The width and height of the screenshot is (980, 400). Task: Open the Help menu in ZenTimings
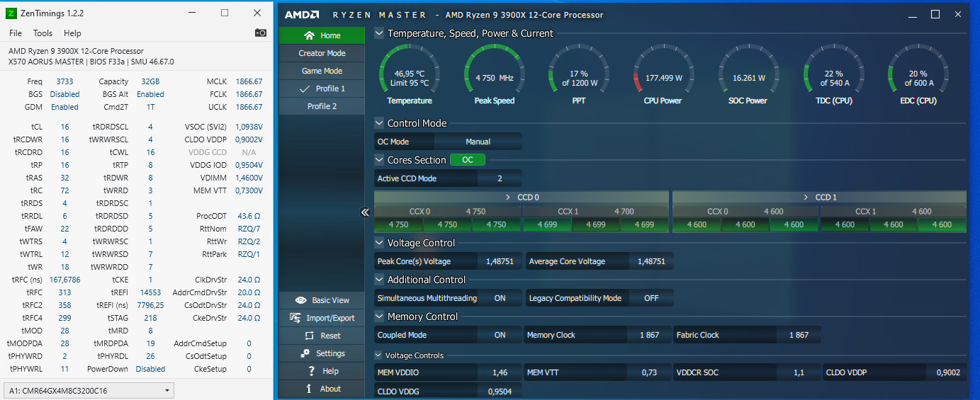[x=72, y=33]
